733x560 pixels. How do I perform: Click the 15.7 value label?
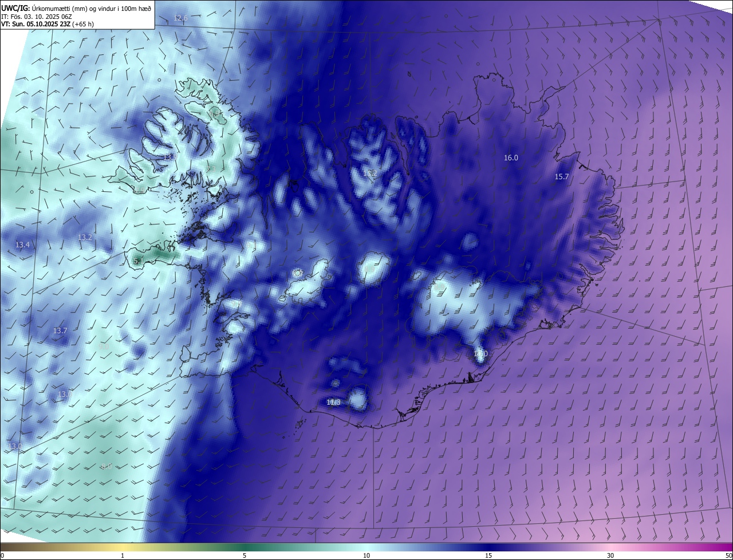(562, 176)
